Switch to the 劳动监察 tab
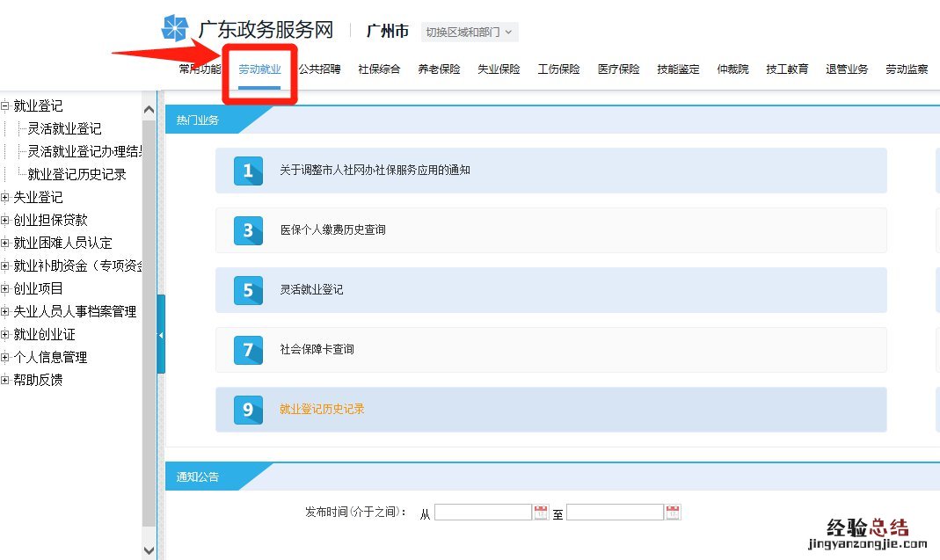 907,69
